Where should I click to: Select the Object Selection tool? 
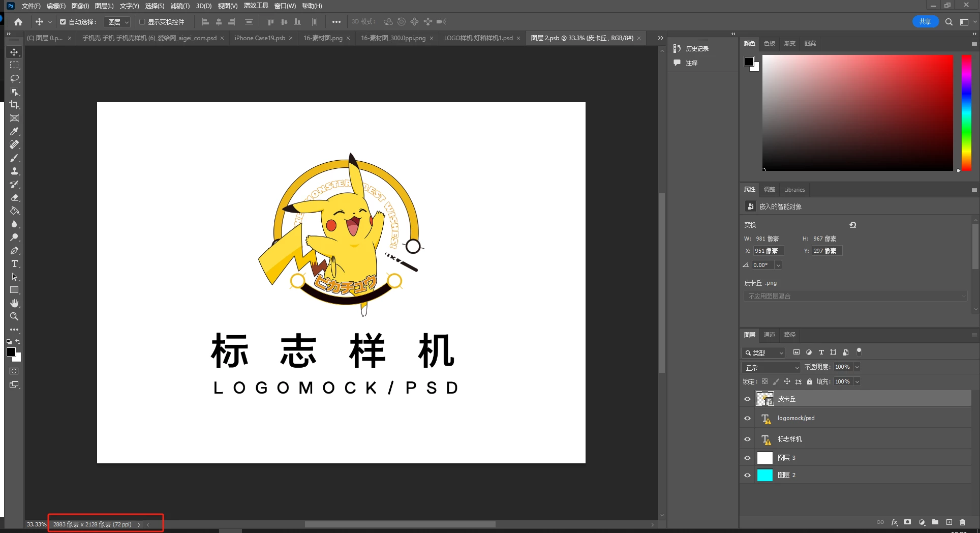[x=14, y=92]
